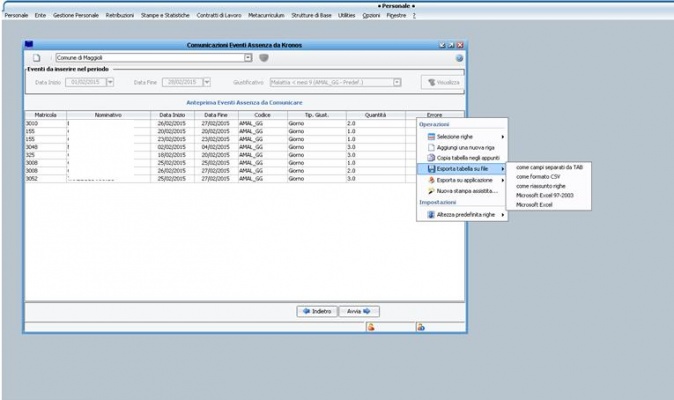The image size is (674, 400).
Task: Click the new document icon beside entity field
Action: point(36,58)
